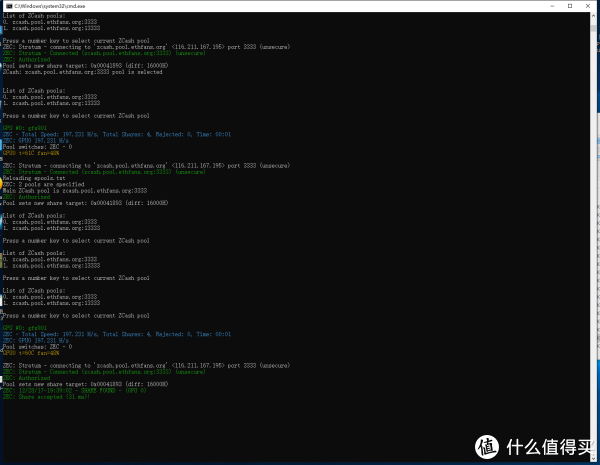Click the line 'ZCash: zcash.pool.ethfans.org:3333 pool is selected'

click(83, 72)
